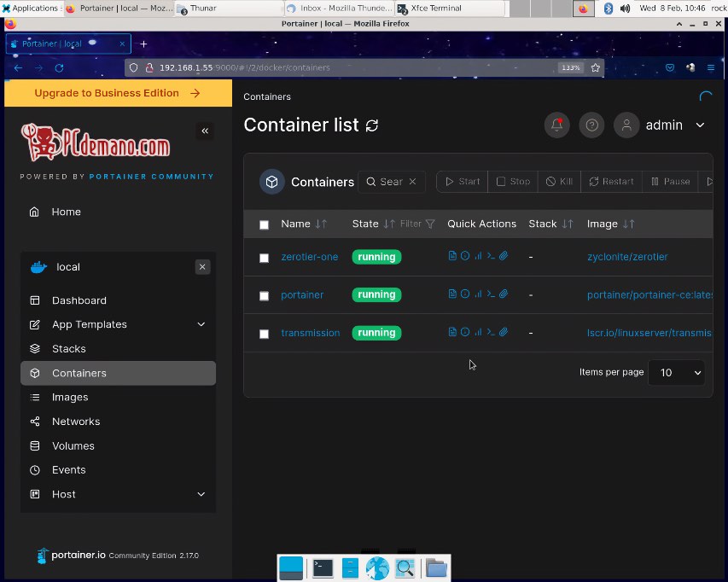Open web browser from bottom dock
The image size is (728, 582).
(377, 568)
